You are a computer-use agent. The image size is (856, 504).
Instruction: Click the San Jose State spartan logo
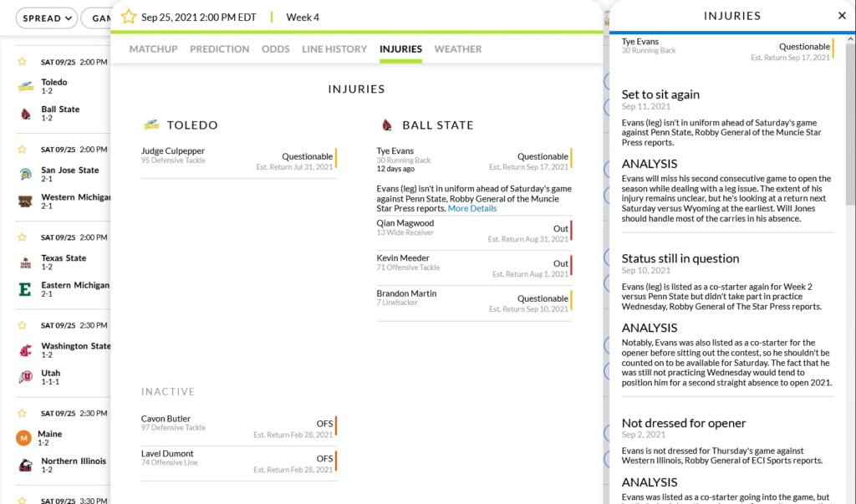click(25, 174)
